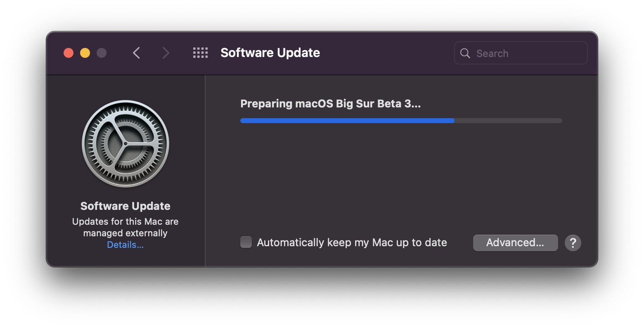
Task: Open the Details... link
Action: [x=125, y=245]
